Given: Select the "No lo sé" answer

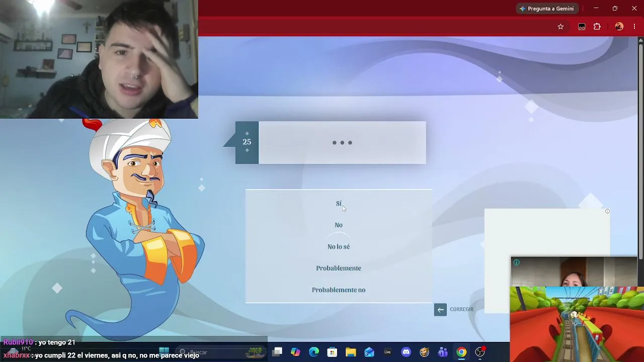Looking at the screenshot, I should pos(339,247).
